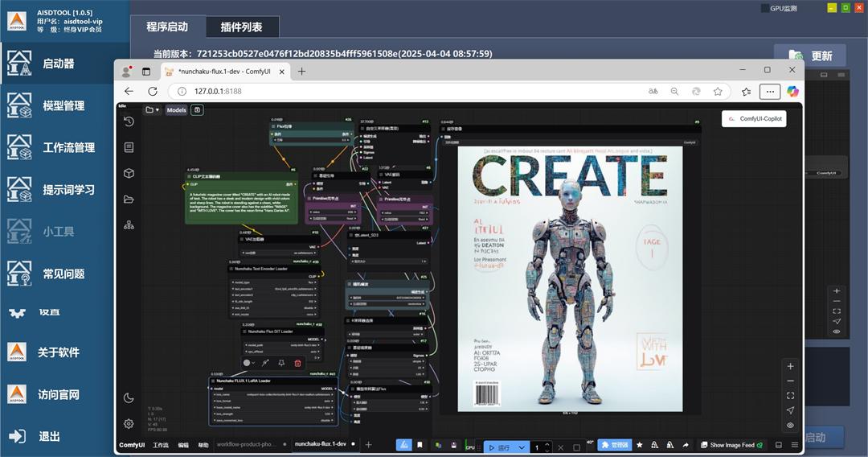The image size is (868, 457).
Task: Open the model library tree icon
Action: click(129, 224)
